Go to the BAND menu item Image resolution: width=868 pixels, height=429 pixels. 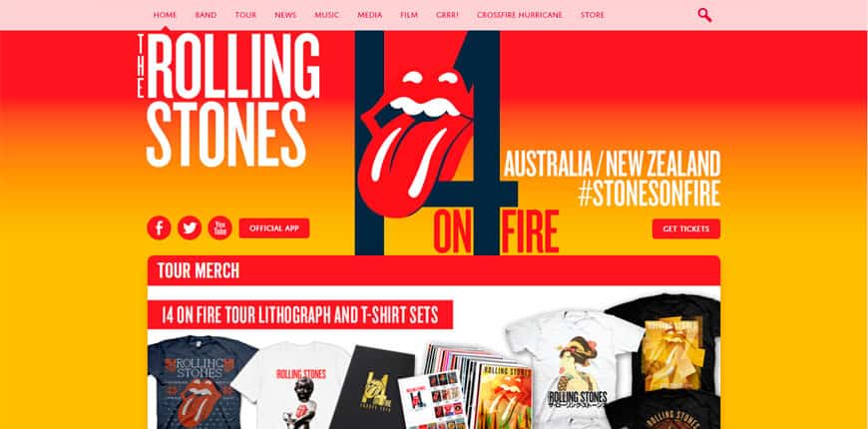pos(206,15)
